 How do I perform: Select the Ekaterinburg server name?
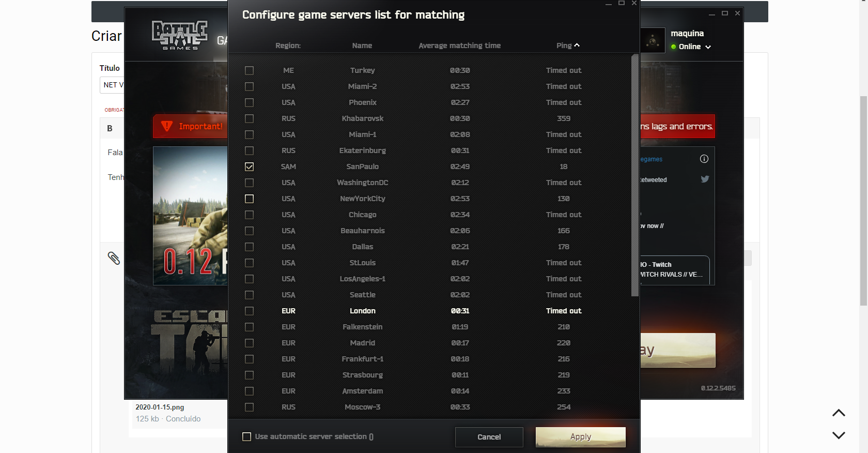[x=362, y=150]
